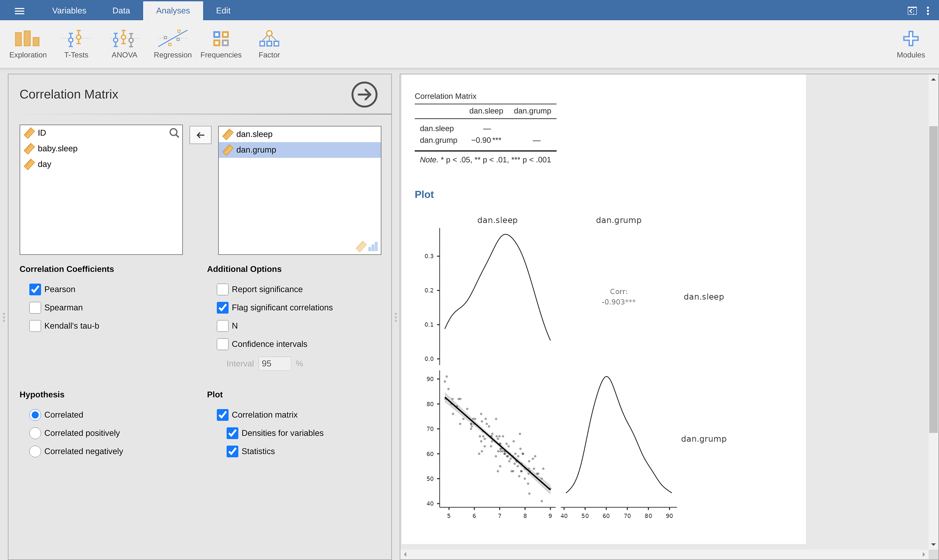Screen dimensions: 939x560
Task: Uncheck the Statistics plot option
Action: [x=232, y=451]
